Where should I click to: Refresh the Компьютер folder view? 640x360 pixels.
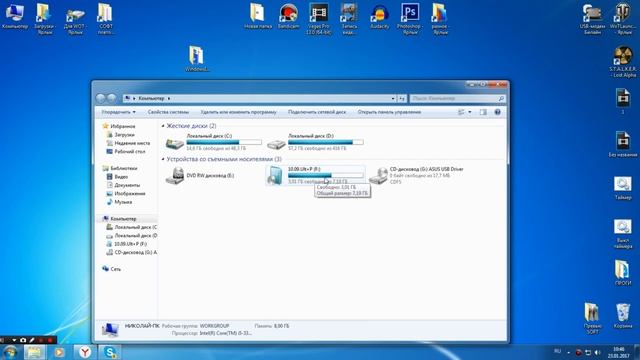tap(402, 98)
